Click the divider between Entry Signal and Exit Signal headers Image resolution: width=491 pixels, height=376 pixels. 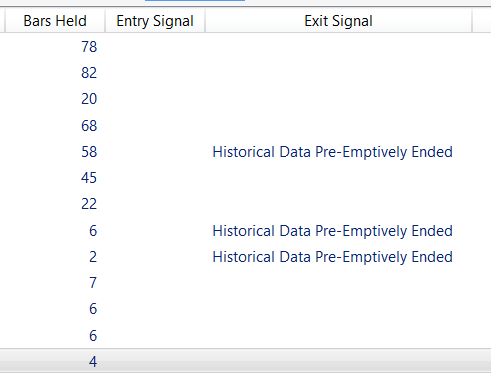tap(205, 21)
